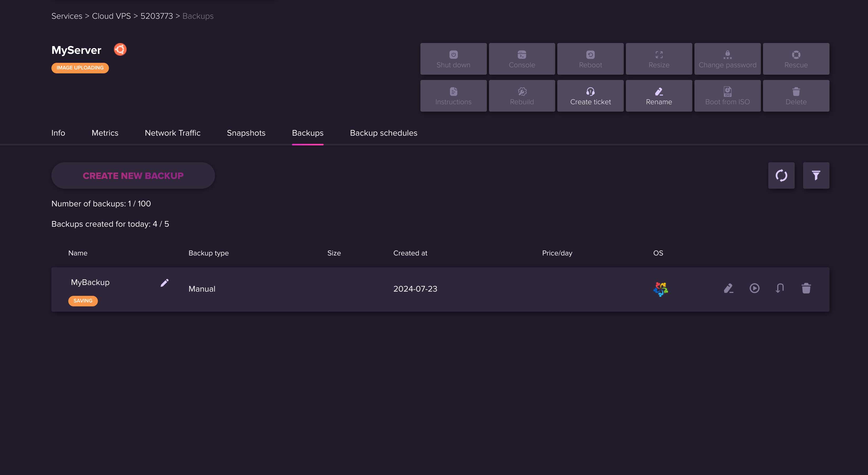Image resolution: width=868 pixels, height=475 pixels.
Task: Switch to the Backup schedules tab
Action: click(383, 133)
